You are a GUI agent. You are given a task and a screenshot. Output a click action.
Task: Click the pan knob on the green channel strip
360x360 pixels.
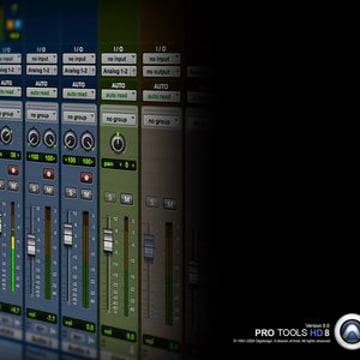(x=118, y=143)
